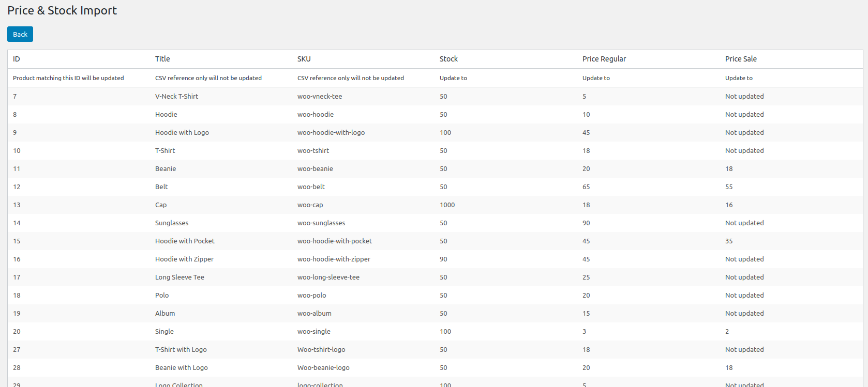Select the woo-belt SKU cell
Viewport: 868px width, 387px height.
[x=311, y=187]
